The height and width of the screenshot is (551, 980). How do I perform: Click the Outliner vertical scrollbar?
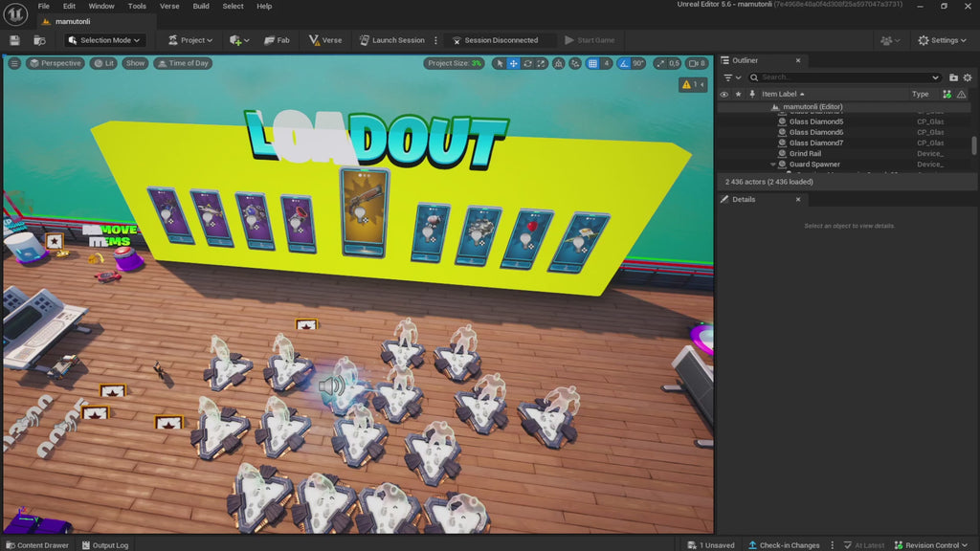(973, 145)
